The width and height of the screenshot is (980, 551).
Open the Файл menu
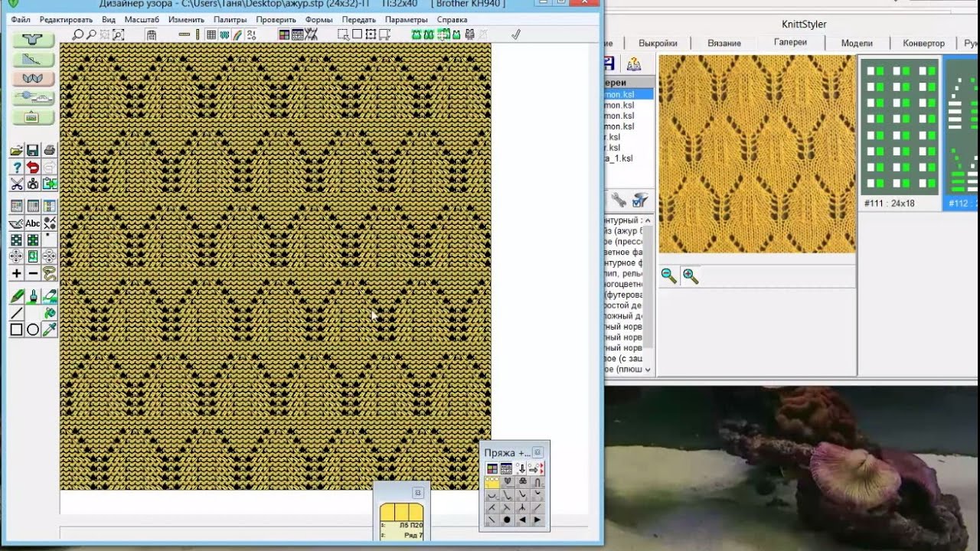click(x=21, y=19)
